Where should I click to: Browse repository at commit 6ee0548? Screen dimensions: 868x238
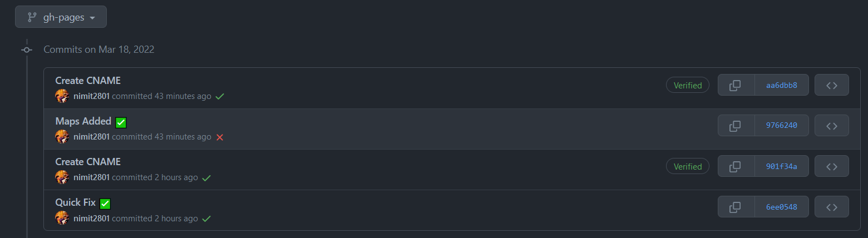click(831, 207)
